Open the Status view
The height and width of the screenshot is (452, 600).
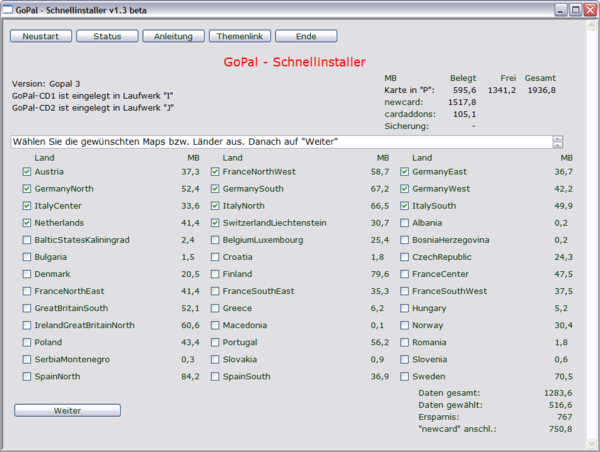[107, 36]
